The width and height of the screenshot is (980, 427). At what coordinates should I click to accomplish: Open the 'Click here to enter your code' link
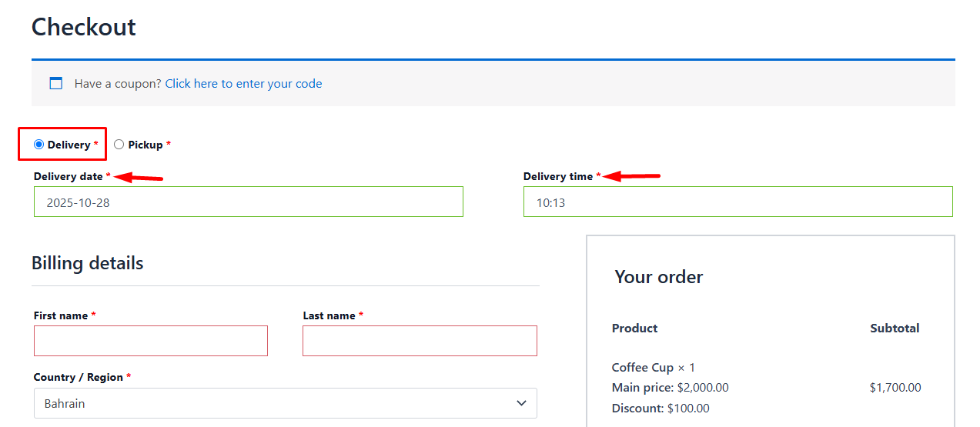point(243,84)
